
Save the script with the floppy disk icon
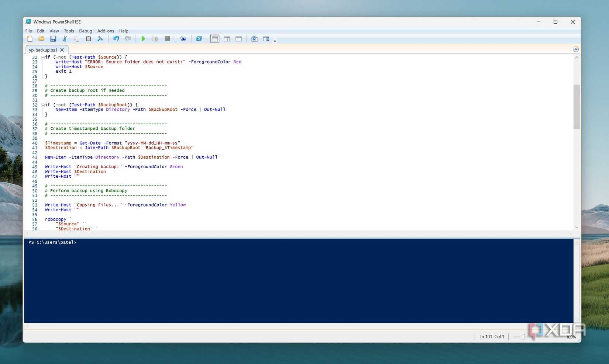53,39
